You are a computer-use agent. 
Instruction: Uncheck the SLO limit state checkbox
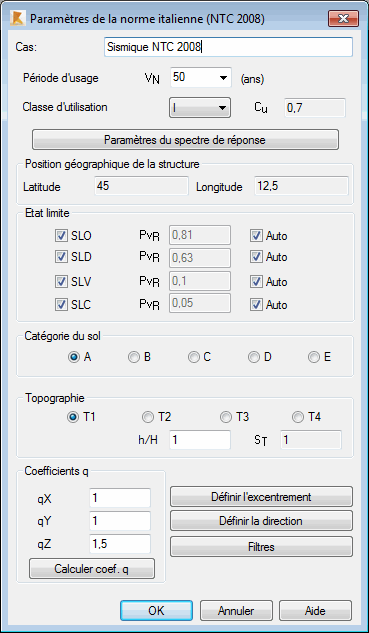[x=61, y=236]
